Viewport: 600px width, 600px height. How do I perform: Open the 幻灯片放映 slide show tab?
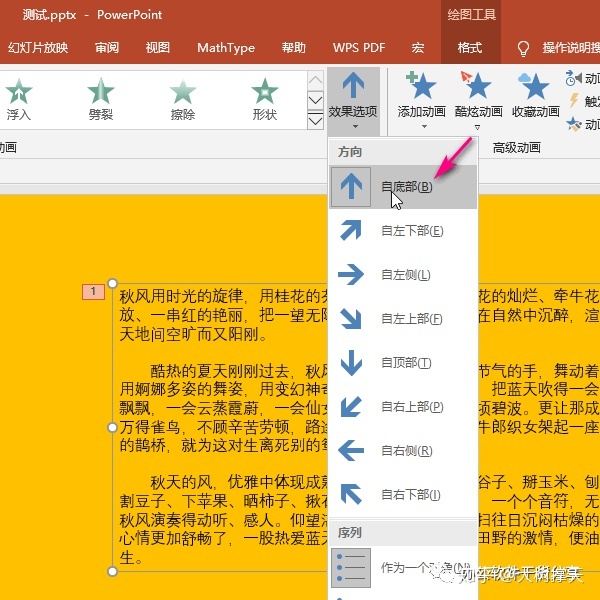point(38,48)
